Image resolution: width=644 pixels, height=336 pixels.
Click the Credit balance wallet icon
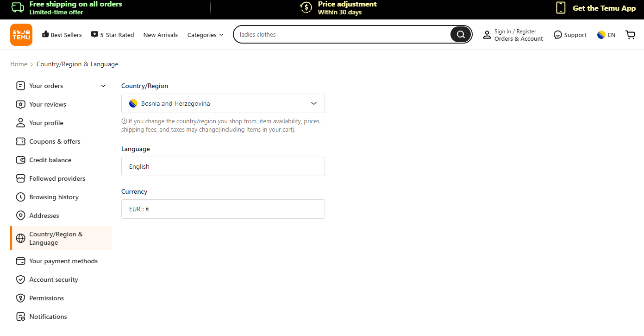[x=20, y=160]
